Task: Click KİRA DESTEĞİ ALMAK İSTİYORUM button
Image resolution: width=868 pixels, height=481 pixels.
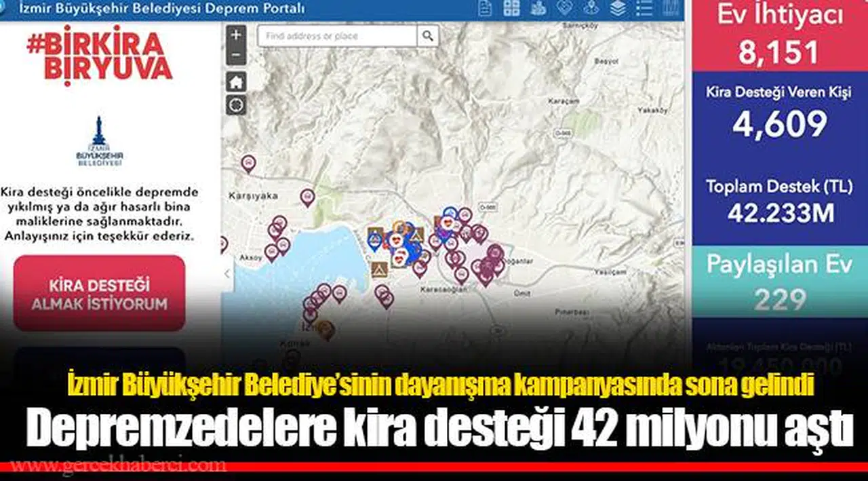Action: [x=99, y=293]
